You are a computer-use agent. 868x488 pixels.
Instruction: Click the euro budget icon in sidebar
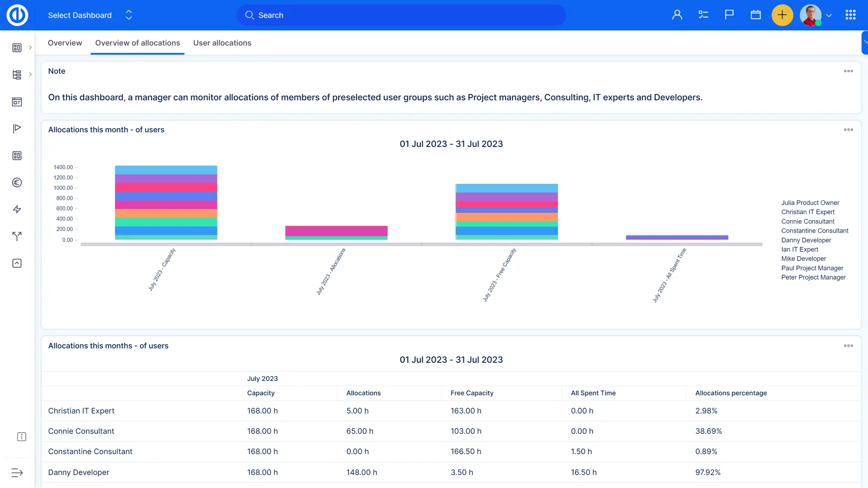coord(17,183)
